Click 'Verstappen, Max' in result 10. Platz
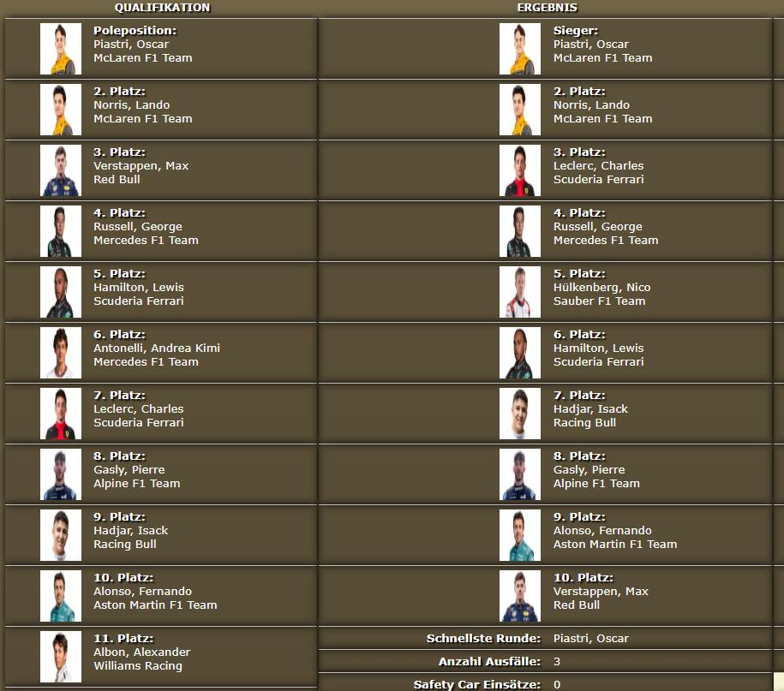 point(601,592)
